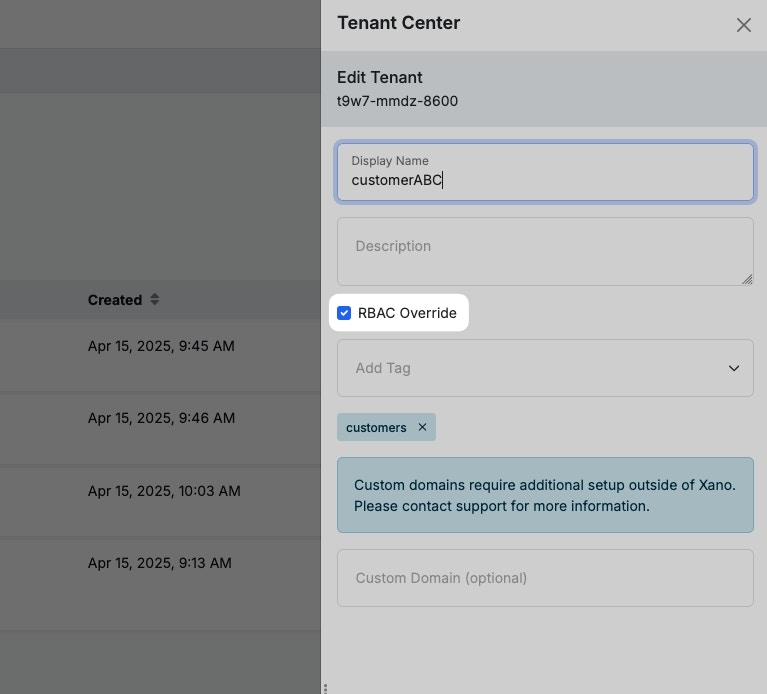
Task: Click the custom domains info banner
Action: pos(545,495)
